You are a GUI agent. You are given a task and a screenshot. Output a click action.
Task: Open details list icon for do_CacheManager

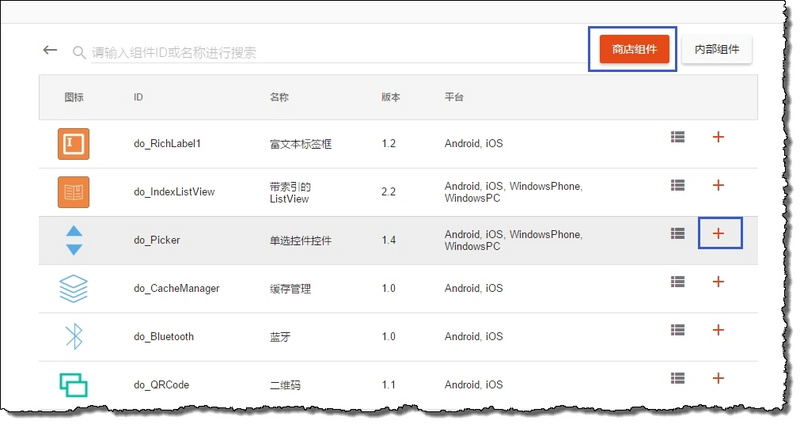(678, 282)
